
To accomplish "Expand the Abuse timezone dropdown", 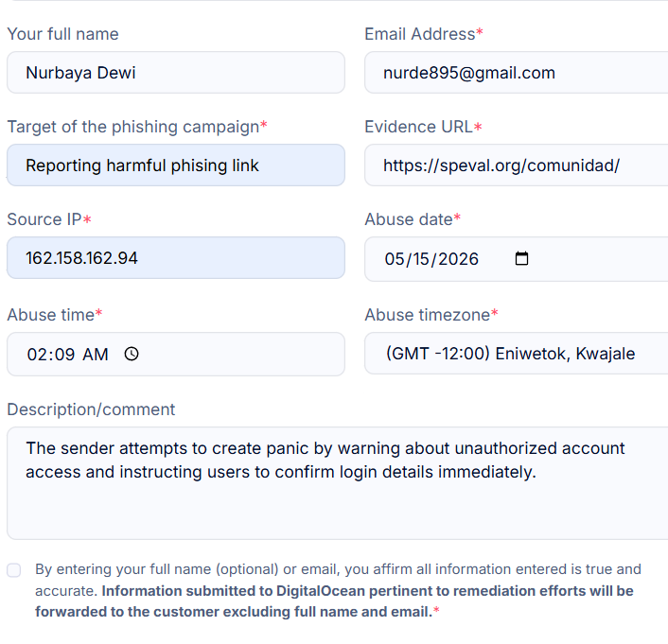I will click(x=517, y=354).
